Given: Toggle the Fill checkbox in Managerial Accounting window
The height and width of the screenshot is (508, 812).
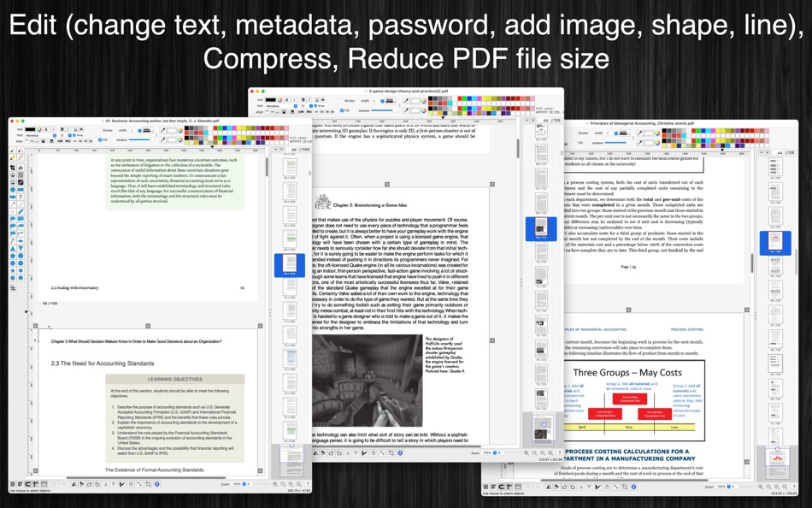Looking at the screenshot, I should click(575, 143).
